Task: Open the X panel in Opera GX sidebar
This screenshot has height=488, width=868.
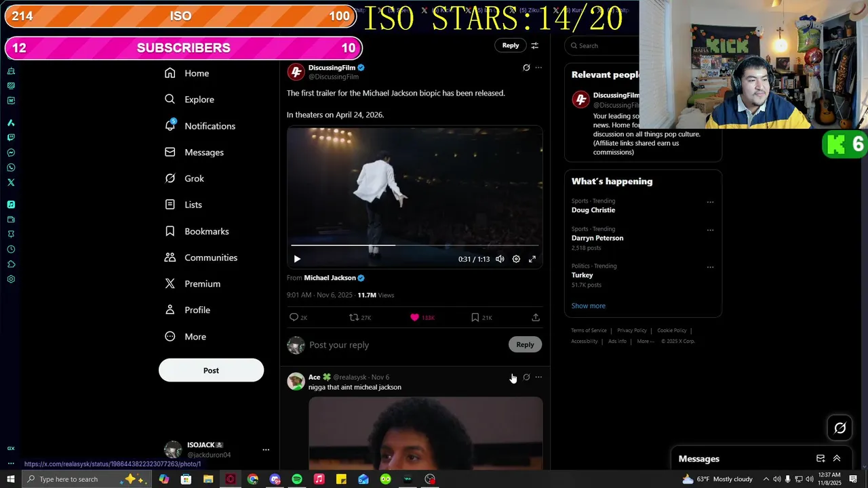Action: click(11, 182)
